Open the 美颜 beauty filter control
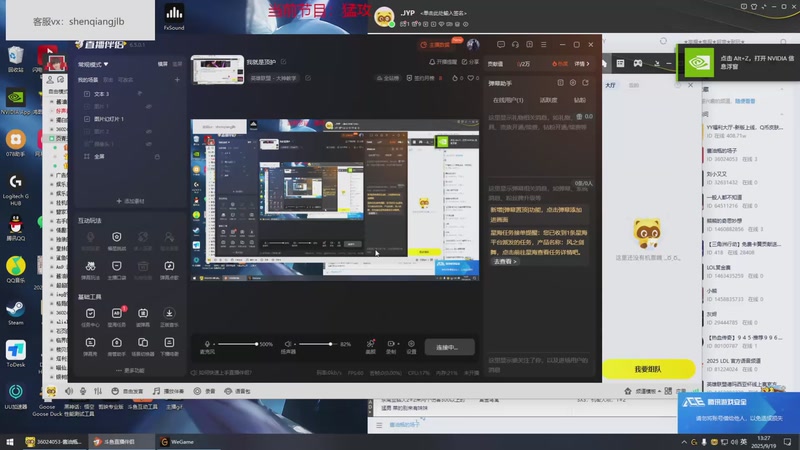This screenshot has width=800, height=450. 371,346
